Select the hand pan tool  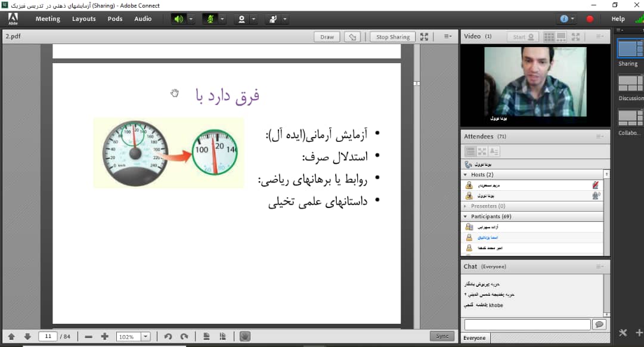[x=244, y=337]
